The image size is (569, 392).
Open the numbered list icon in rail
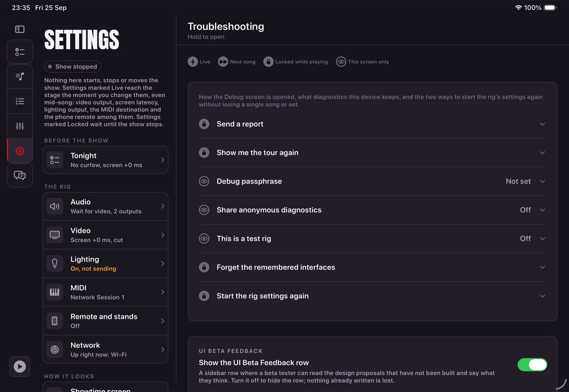click(x=20, y=101)
